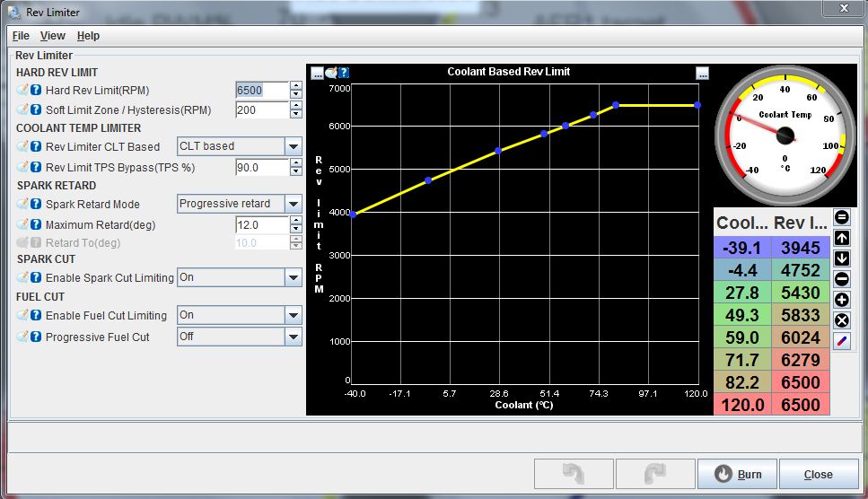Image resolution: width=868 pixels, height=499 pixels.
Task: Expand the Rev Limiter CLT Based dropdown
Action: (x=293, y=146)
